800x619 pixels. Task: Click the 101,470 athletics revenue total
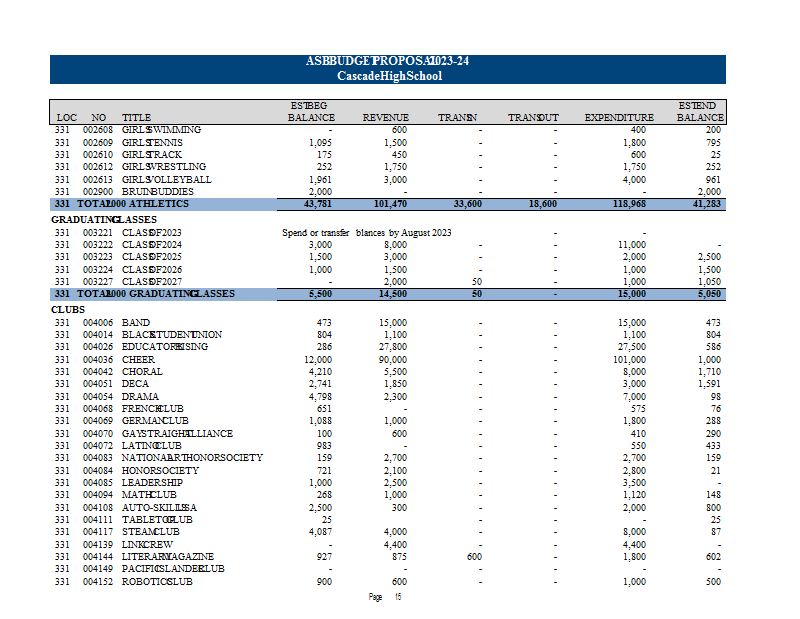pos(390,204)
